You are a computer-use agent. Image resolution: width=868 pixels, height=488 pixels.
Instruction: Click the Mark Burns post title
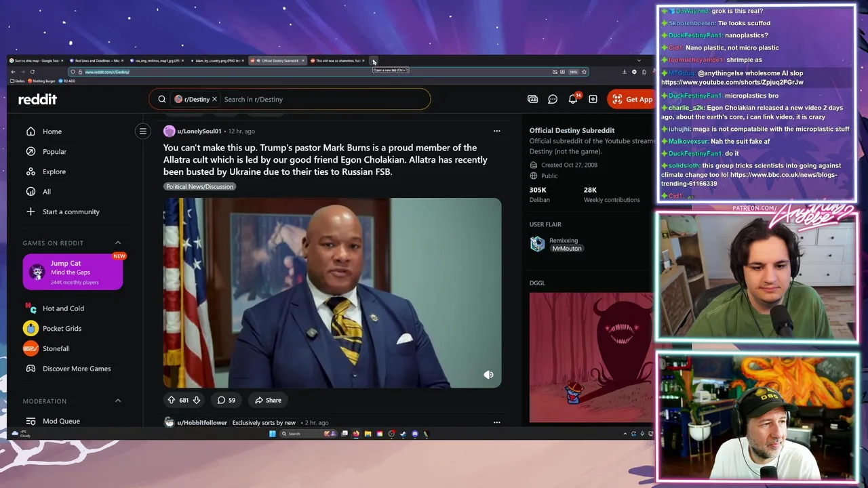tap(325, 159)
